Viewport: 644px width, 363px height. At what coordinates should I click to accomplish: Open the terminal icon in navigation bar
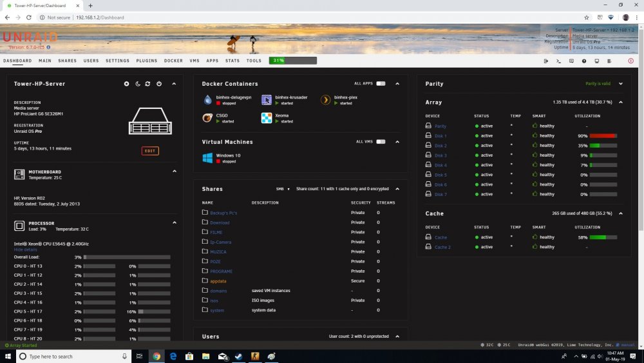coord(558,61)
